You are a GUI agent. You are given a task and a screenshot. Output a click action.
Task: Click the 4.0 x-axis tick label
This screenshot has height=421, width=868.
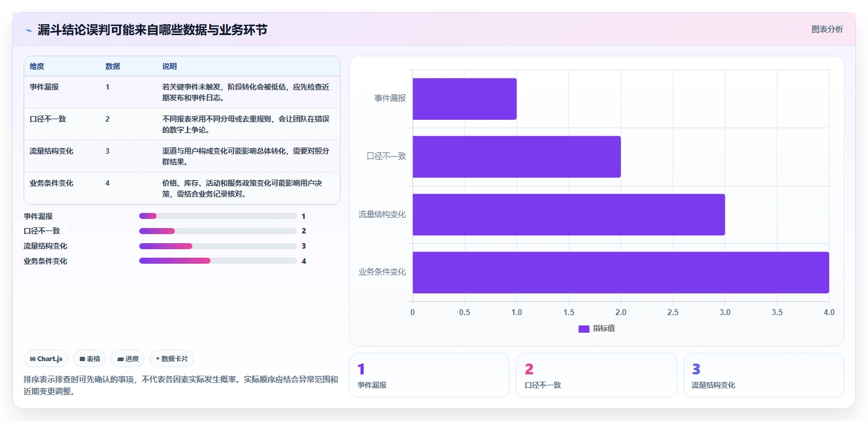(829, 313)
